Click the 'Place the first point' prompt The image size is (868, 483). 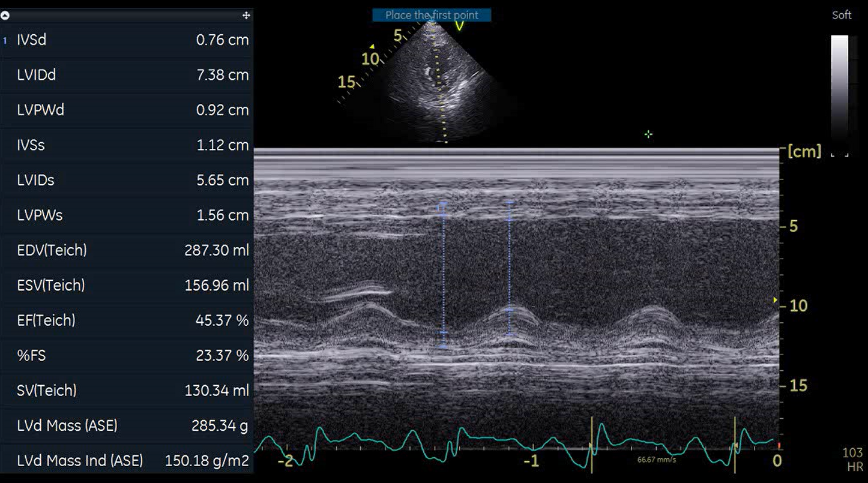point(431,15)
